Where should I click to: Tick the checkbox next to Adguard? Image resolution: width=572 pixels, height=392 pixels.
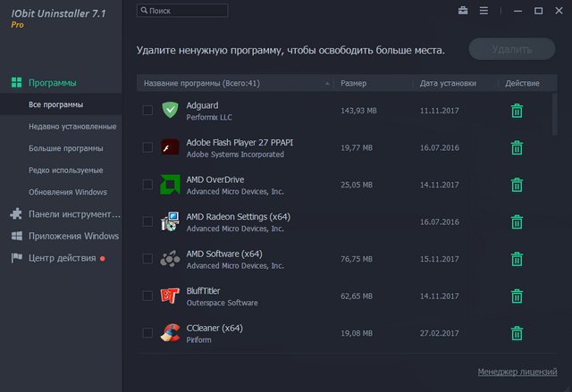tap(147, 111)
